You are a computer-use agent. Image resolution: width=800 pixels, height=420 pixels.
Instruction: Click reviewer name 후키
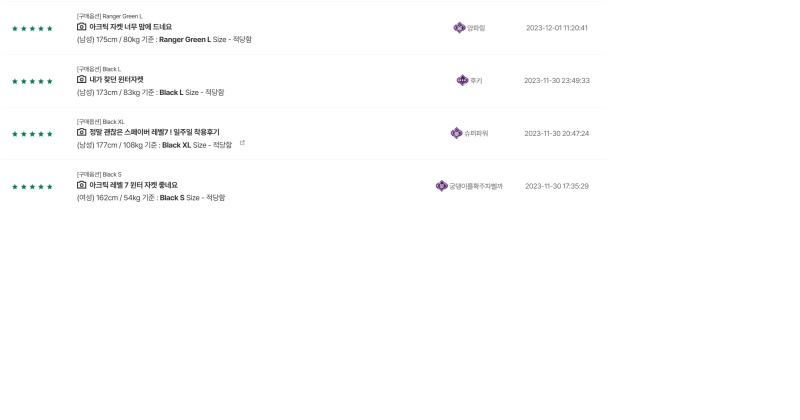coord(476,80)
